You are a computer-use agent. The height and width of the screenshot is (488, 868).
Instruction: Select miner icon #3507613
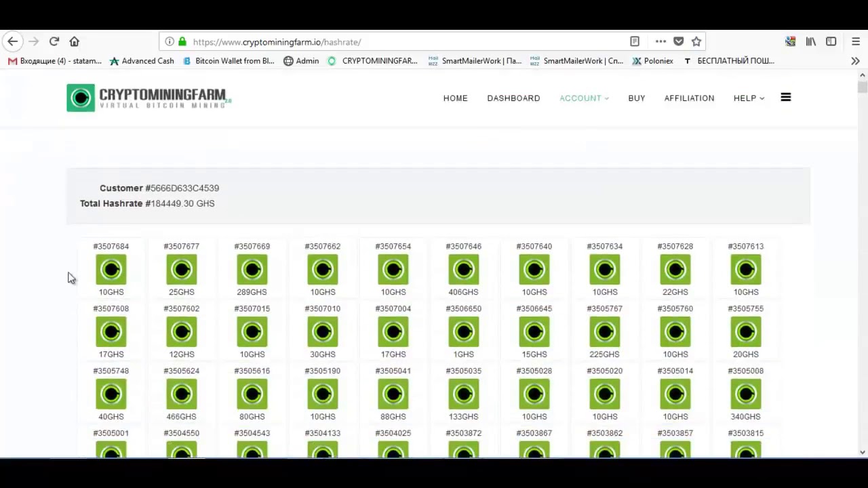pos(746,269)
